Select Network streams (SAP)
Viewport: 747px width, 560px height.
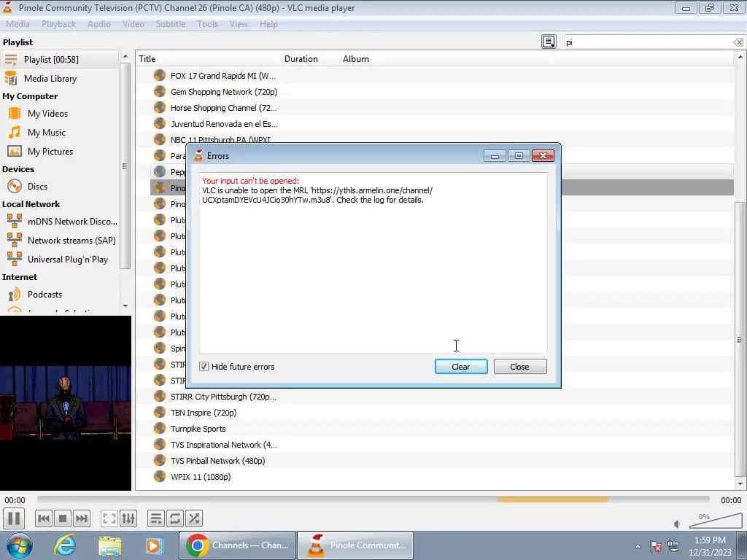pyautogui.click(x=59, y=241)
